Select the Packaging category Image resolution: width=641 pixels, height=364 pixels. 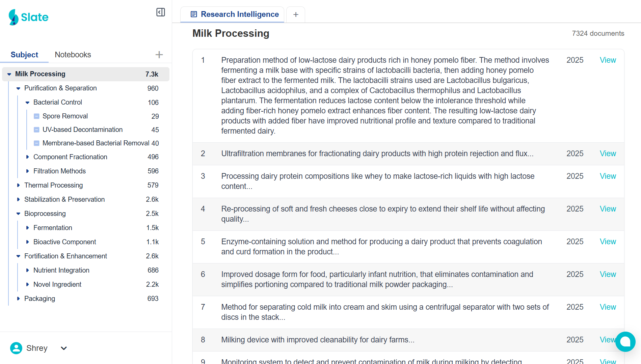[39, 299]
